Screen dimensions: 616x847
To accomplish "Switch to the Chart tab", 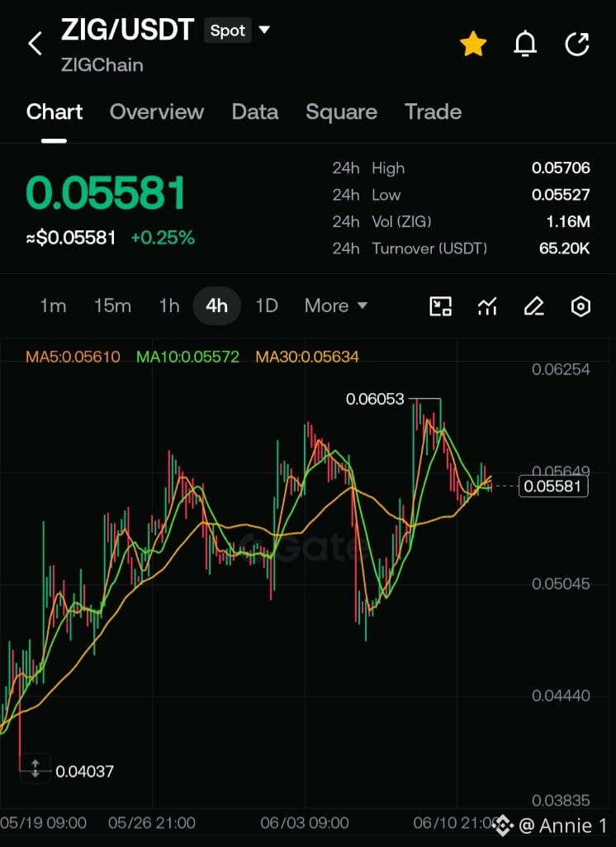I will coord(54,111).
